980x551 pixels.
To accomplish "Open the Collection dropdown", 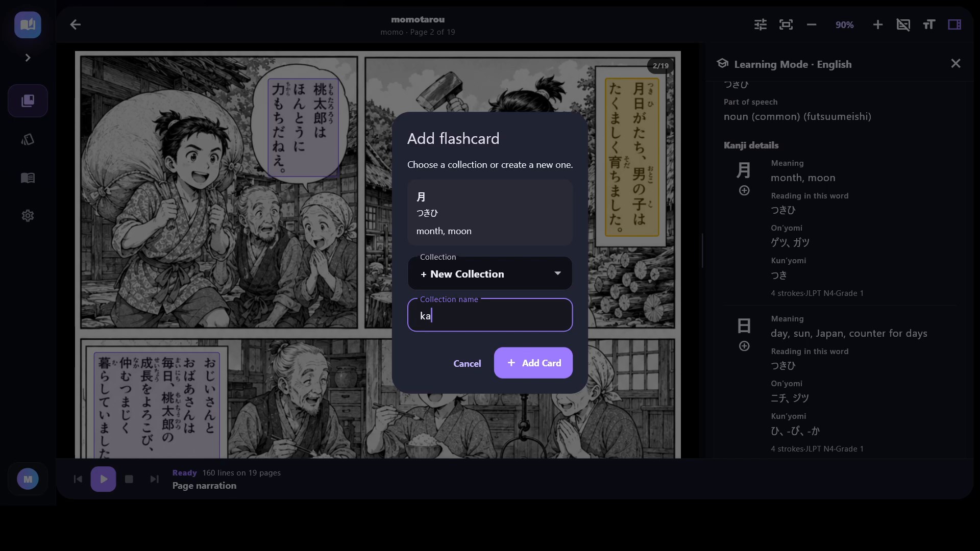I will tap(490, 273).
